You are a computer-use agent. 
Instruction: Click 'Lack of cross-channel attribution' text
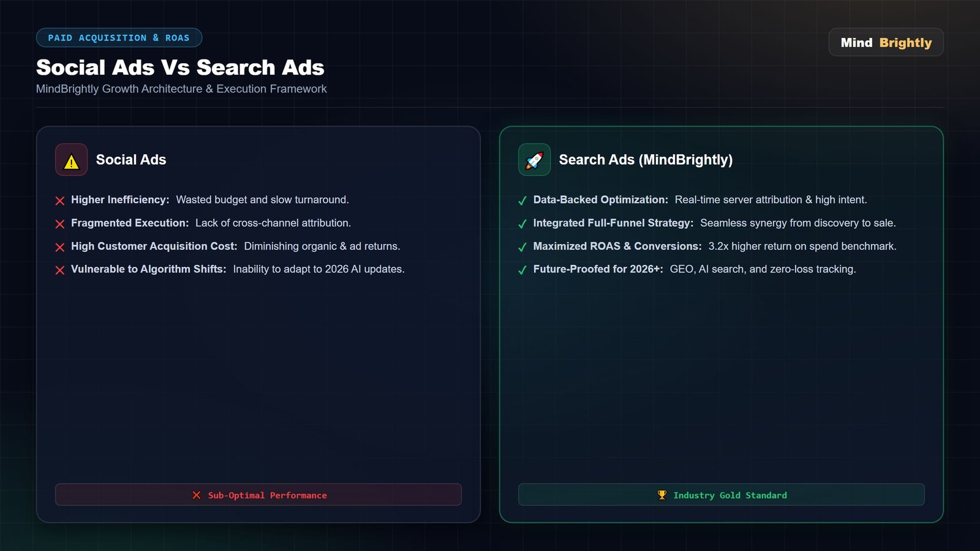click(x=273, y=223)
